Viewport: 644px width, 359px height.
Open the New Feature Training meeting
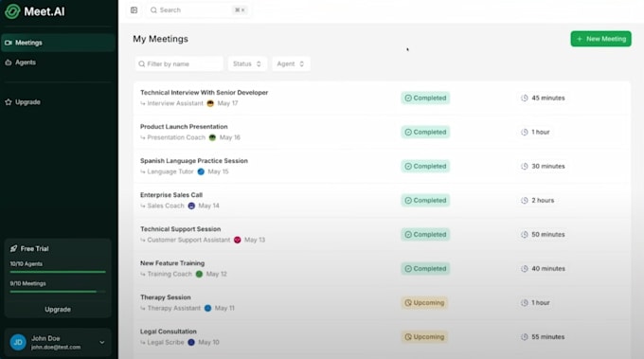pos(382,269)
